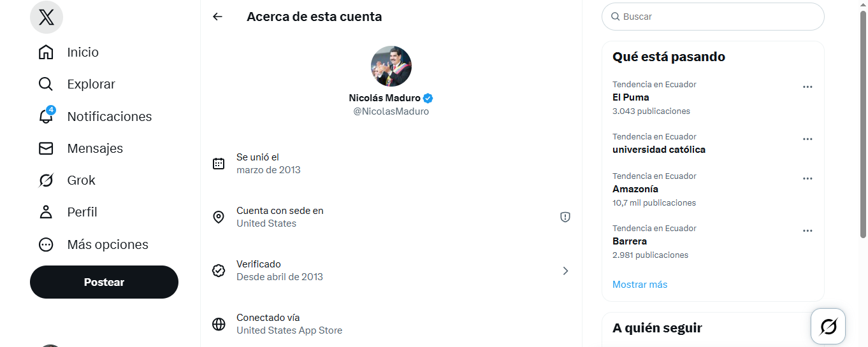868x347 pixels.
Task: Click the Explorar magnifier icon
Action: 46,84
